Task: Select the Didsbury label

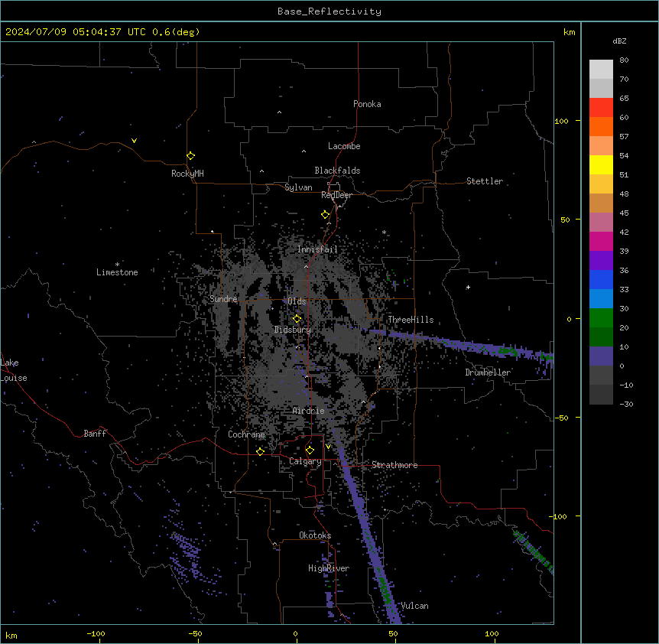Action: tap(293, 330)
